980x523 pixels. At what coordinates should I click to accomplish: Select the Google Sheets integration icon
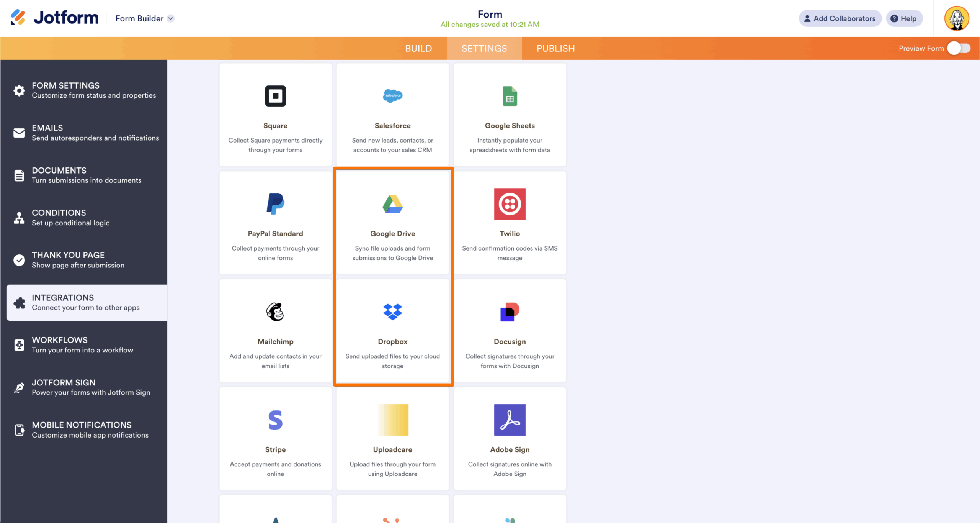[x=509, y=96]
